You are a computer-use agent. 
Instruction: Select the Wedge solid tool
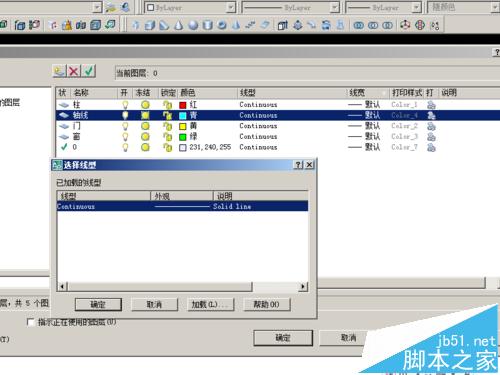point(164,25)
